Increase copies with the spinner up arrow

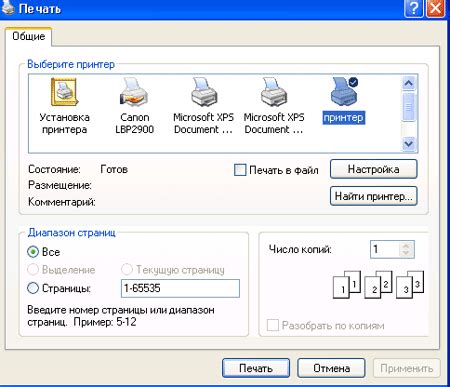click(406, 246)
